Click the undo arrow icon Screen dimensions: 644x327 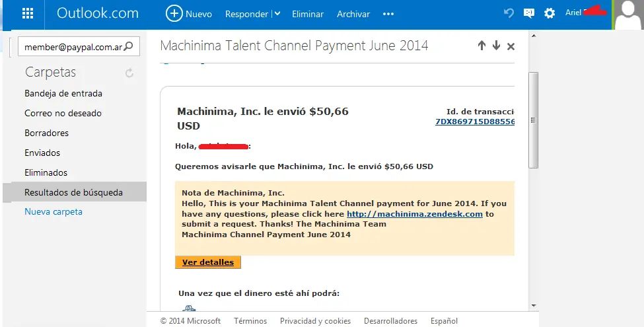(x=509, y=13)
